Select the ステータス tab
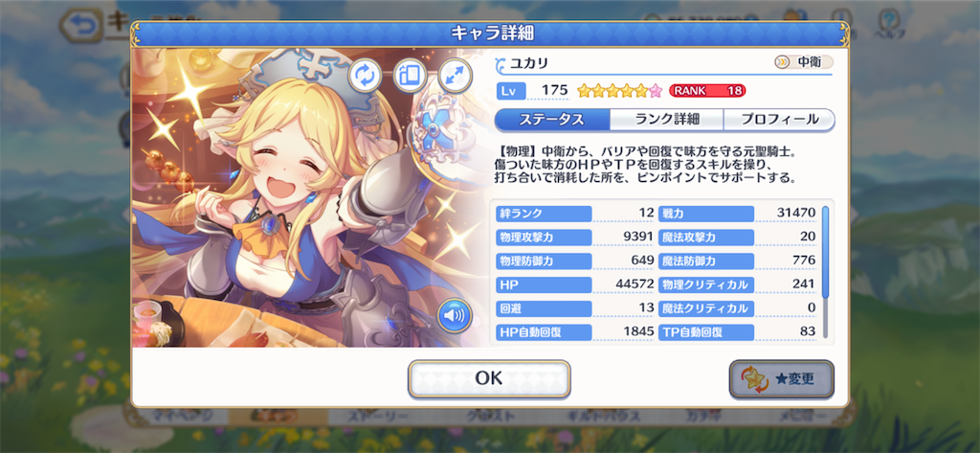Image resolution: width=980 pixels, height=453 pixels. 552,120
